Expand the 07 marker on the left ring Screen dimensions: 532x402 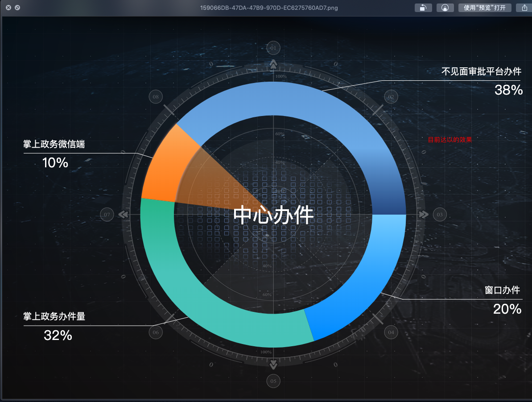point(107,215)
